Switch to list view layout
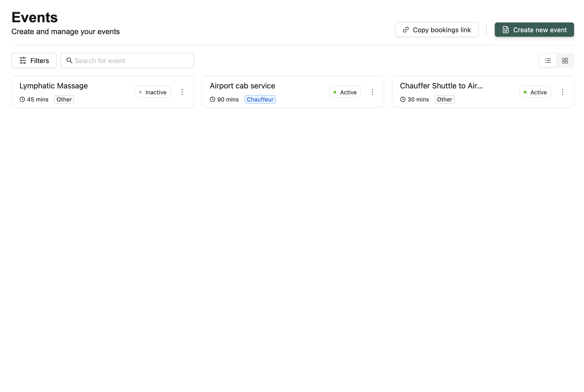Screen dimensions: 584x392 (547, 61)
